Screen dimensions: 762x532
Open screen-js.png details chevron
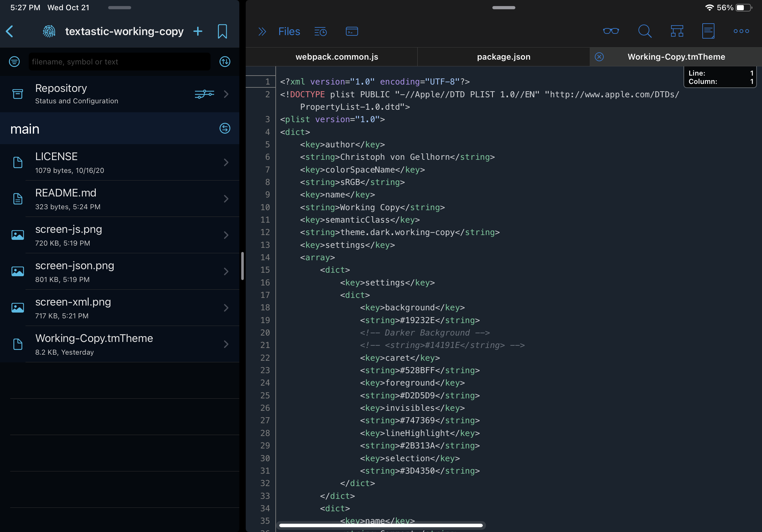[226, 235]
